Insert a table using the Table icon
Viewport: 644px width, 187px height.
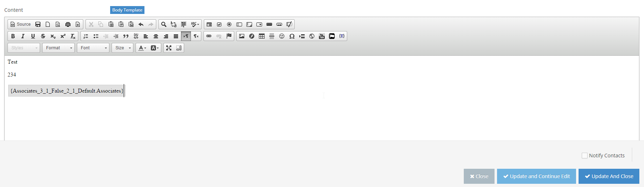point(262,36)
